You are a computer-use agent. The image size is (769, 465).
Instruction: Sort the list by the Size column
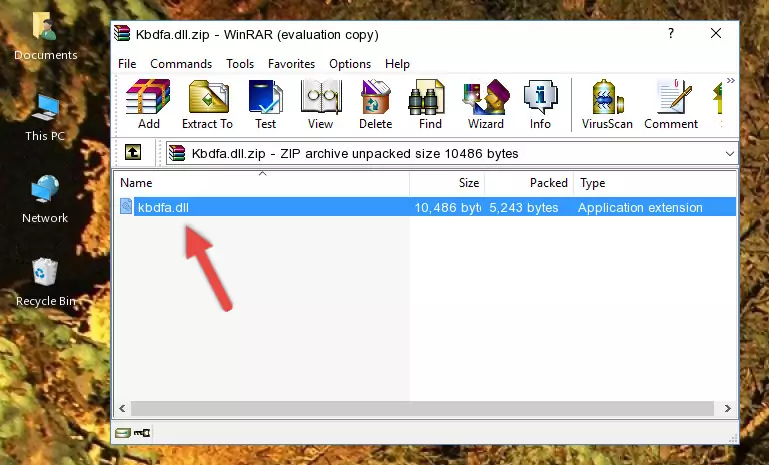pos(447,183)
